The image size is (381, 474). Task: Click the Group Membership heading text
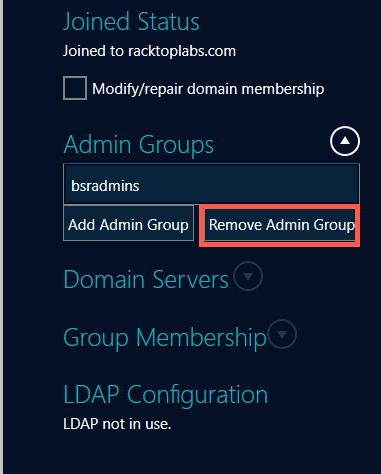click(165, 338)
